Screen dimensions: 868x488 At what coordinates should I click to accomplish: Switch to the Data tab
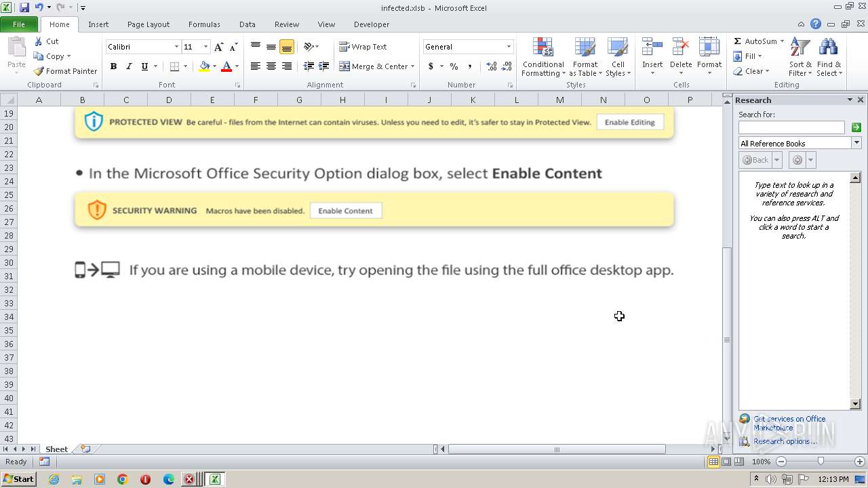pos(248,24)
